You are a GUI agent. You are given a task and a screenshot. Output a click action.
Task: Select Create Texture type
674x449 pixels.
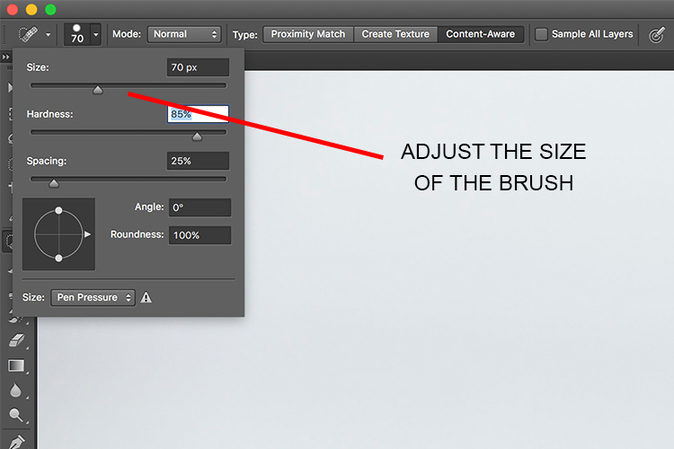pos(395,34)
